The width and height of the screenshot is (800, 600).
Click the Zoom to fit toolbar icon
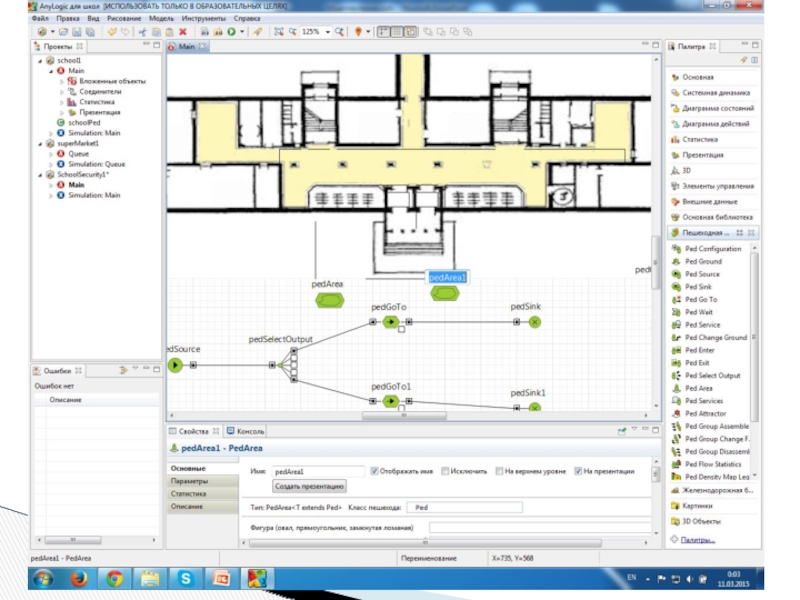(x=279, y=32)
